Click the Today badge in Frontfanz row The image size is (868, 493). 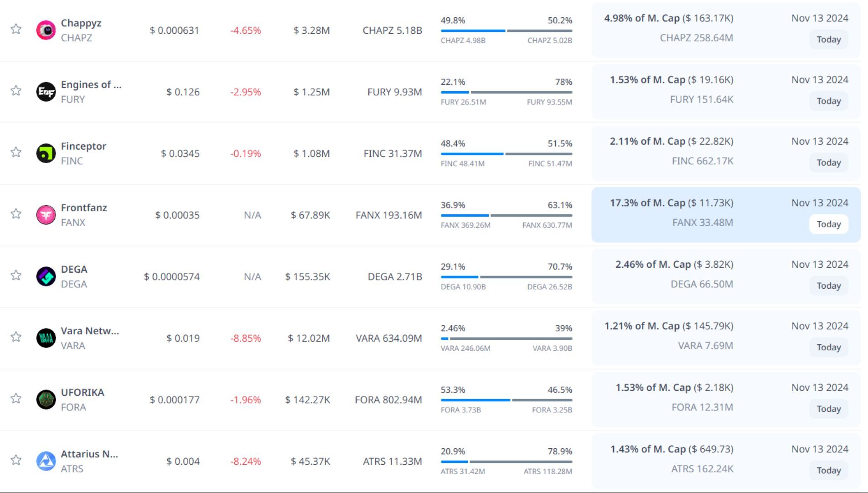[x=828, y=224]
